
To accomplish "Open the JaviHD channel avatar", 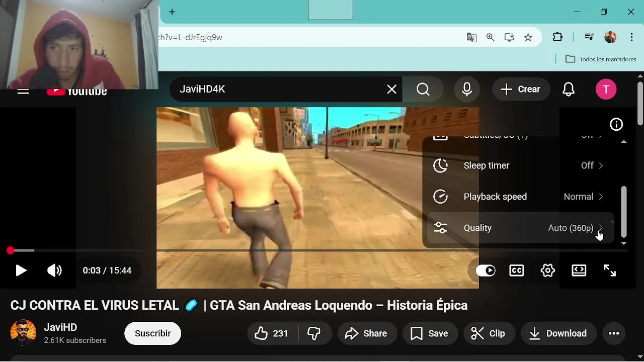I will coord(23,333).
